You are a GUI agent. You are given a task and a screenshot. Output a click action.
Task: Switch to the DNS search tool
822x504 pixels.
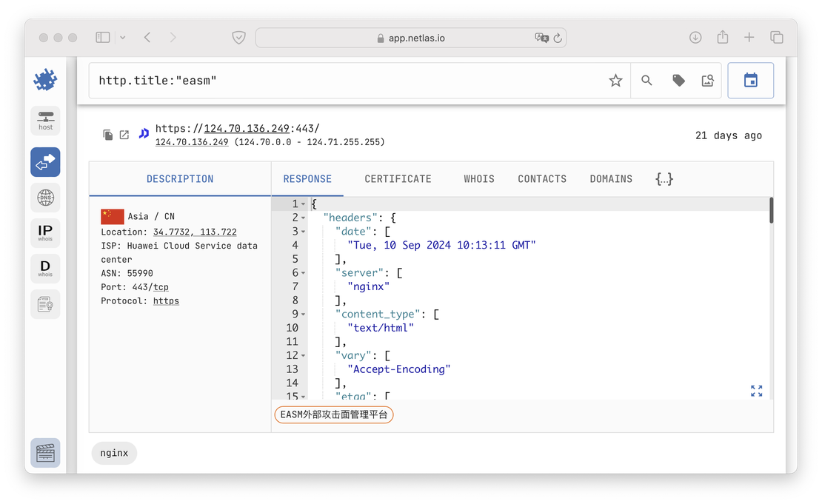tap(45, 198)
